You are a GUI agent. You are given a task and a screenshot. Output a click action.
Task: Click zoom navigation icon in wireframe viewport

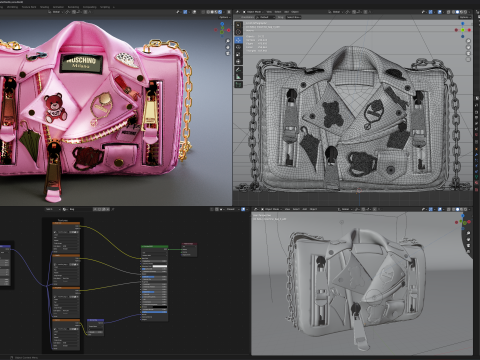468,41
